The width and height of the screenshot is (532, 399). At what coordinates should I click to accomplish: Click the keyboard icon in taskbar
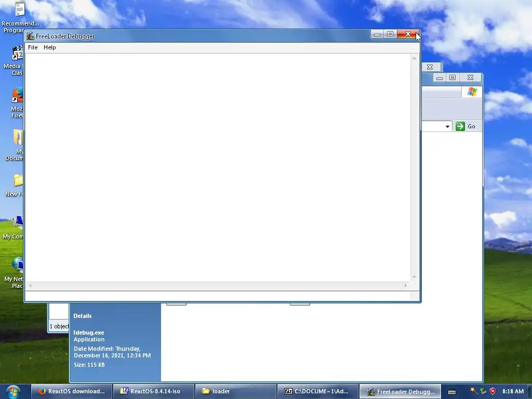tap(452, 392)
